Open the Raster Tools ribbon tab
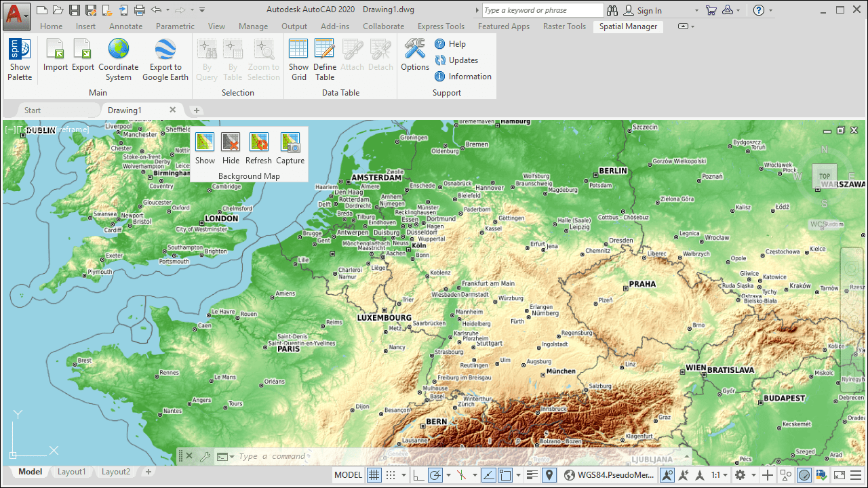868x488 pixels. point(564,26)
